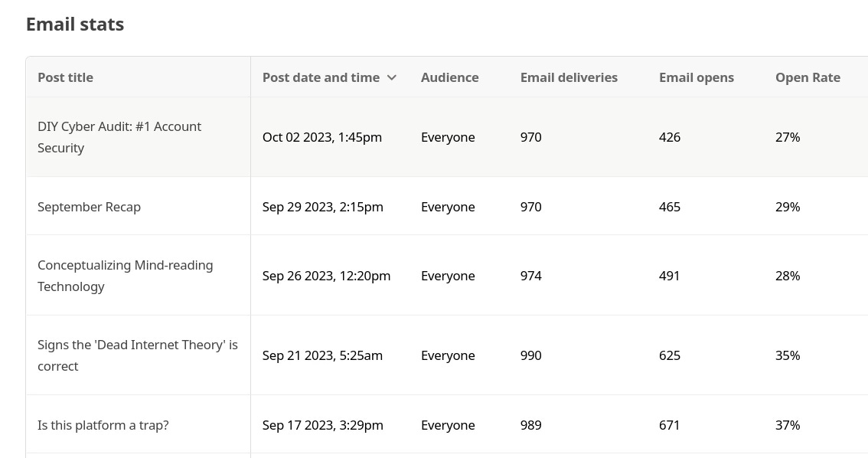Click the sort chevron beside Post date and time
The image size is (868, 458).
[x=391, y=77]
